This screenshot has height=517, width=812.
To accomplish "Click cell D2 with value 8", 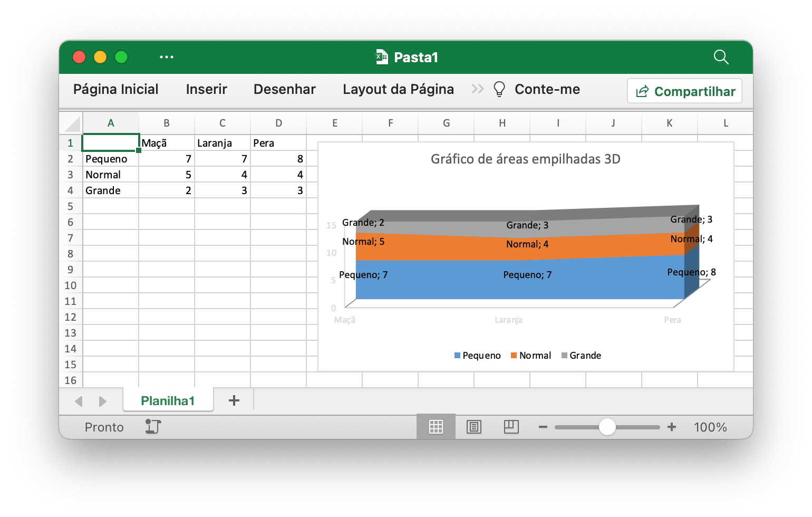I will [278, 159].
